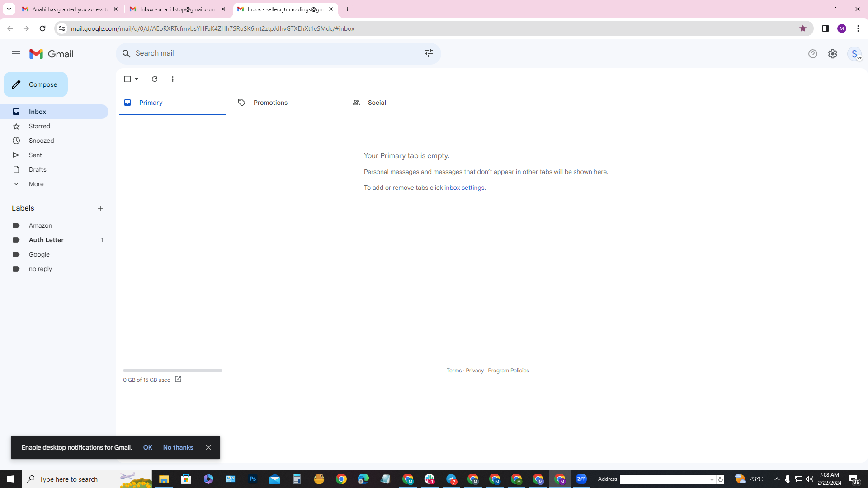868x488 pixels.
Task: Switch to the Social tab
Action: [400, 103]
